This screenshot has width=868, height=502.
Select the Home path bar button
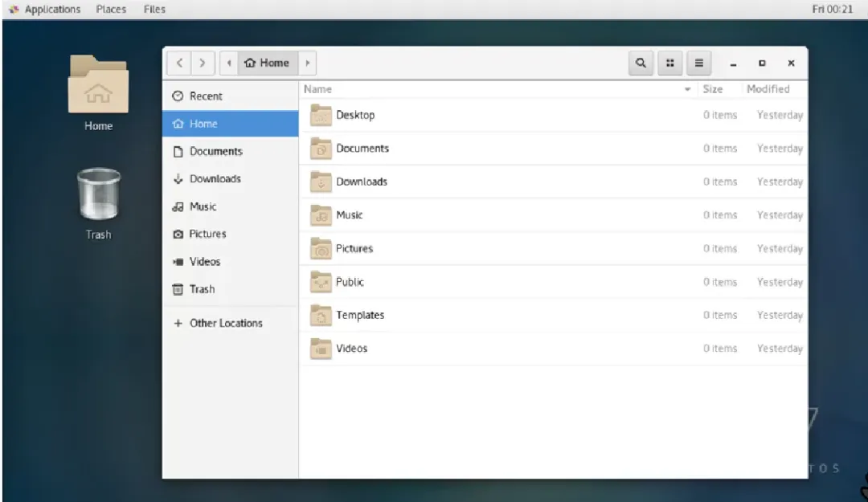click(268, 63)
